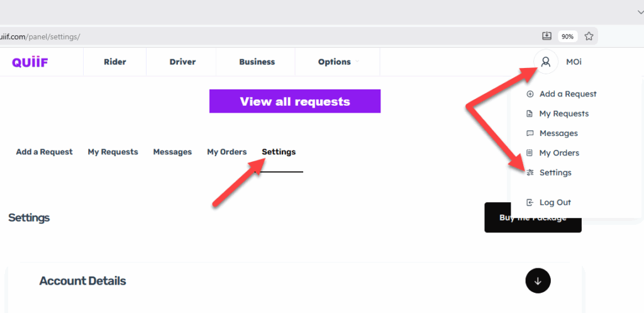Switch to the Messages tab below the banner
Screen dimensions: 644x313
point(172,152)
